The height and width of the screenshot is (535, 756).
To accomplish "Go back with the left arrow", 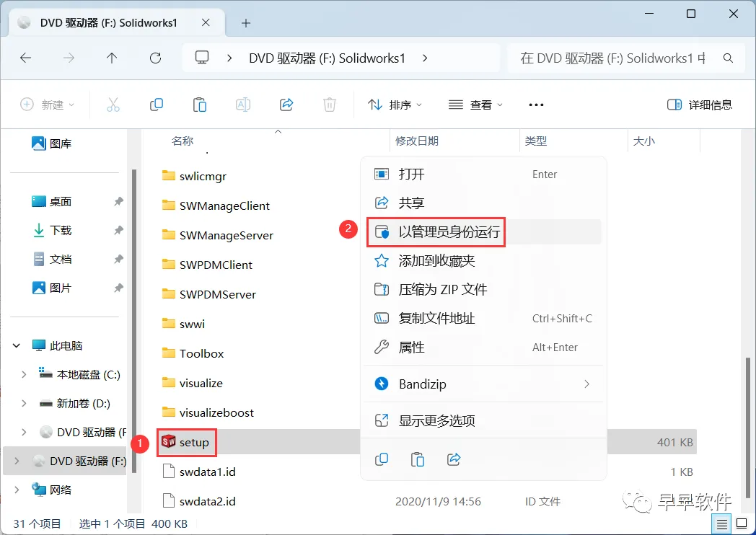I will [25, 58].
